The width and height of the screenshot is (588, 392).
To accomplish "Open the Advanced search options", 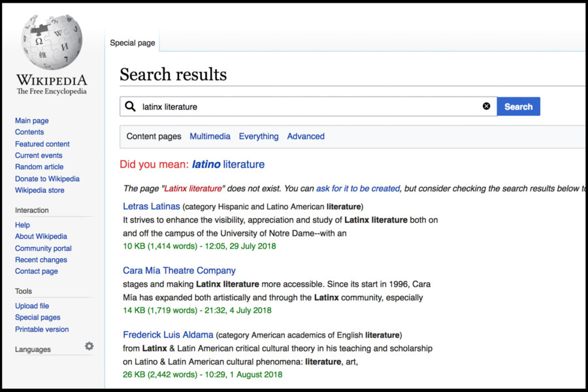I will [x=306, y=137].
